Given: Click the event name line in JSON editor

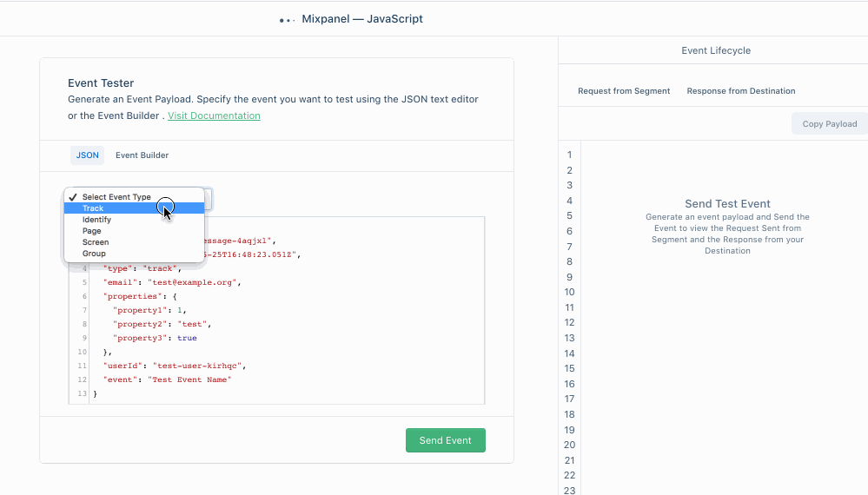Looking at the screenshot, I should point(167,379).
